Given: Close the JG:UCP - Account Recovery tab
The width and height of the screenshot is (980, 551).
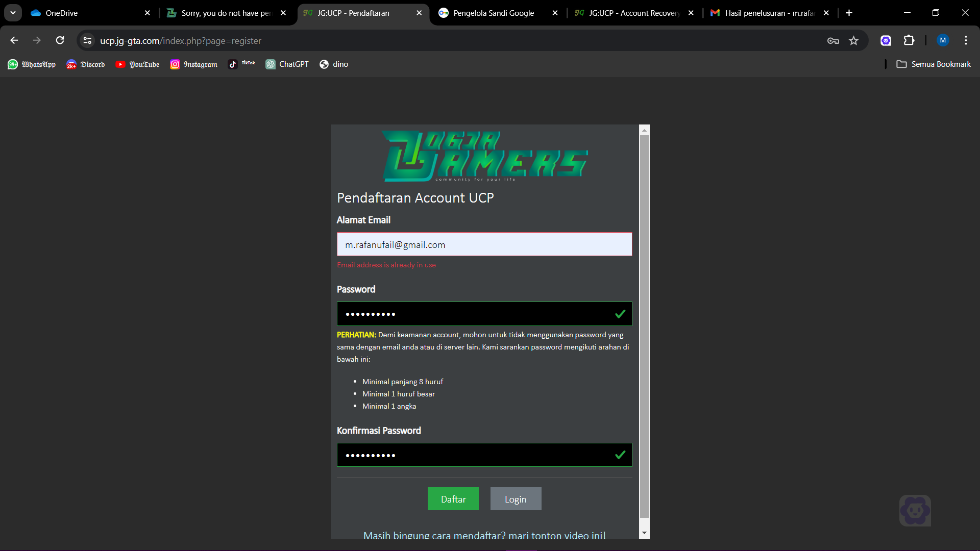Looking at the screenshot, I should click(691, 13).
